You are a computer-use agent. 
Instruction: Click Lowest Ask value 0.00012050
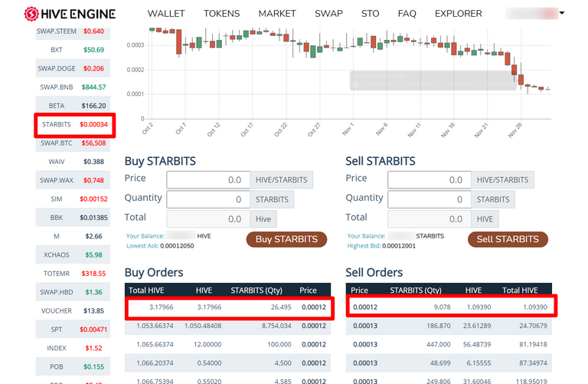click(x=177, y=246)
